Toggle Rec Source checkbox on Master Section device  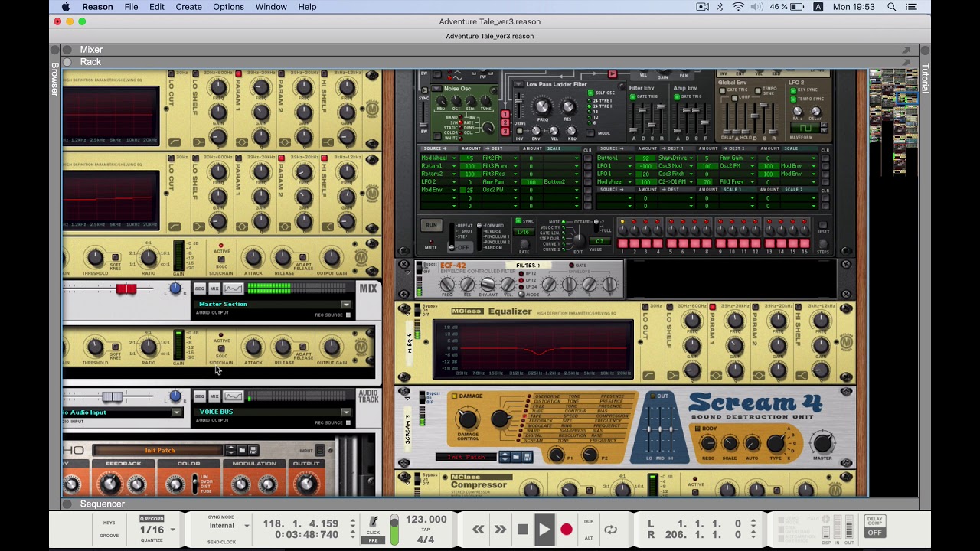coord(348,315)
